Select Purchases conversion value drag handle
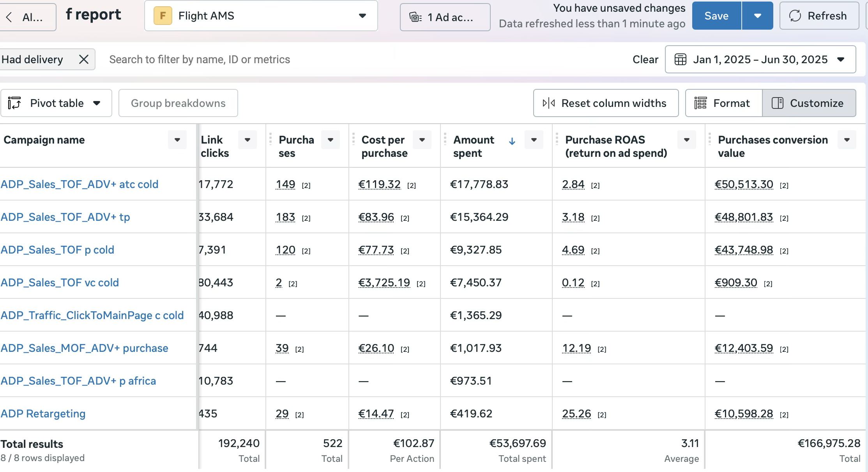This screenshot has height=472, width=868. click(709, 139)
